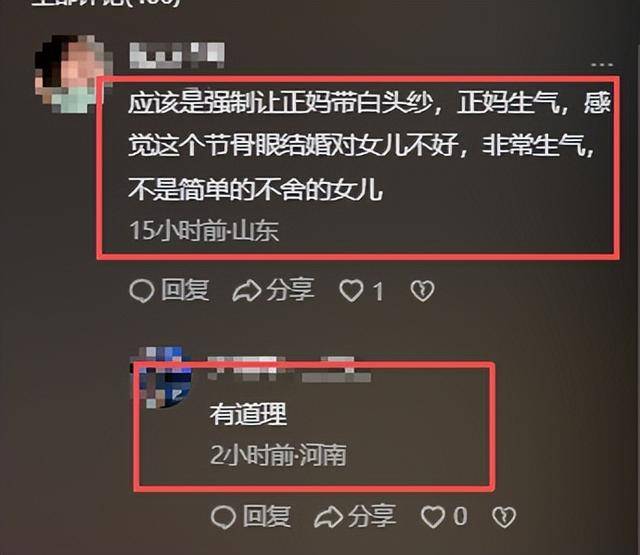Click the first commenter's blurred username
The image size is (640, 555).
(177, 55)
